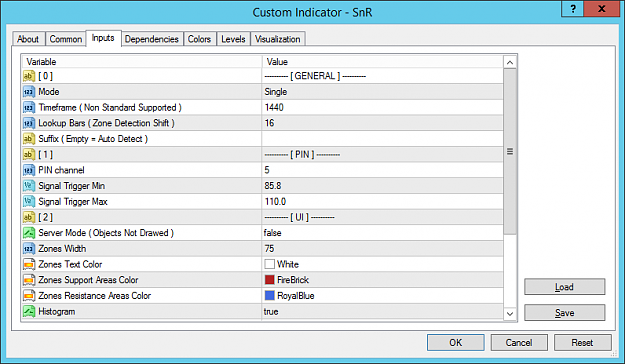Switch to the Colors tab
Viewport: 625px width, 364px height.
[x=199, y=39]
